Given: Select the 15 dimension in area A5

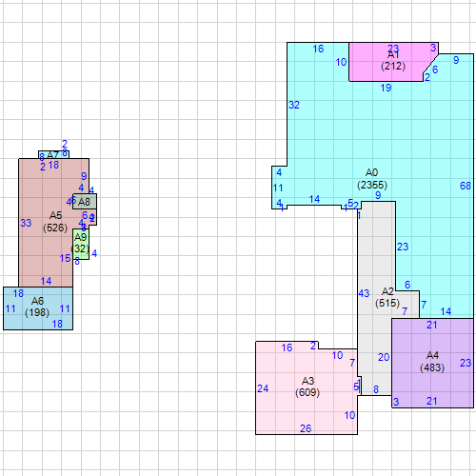Looking at the screenshot, I should [x=65, y=258].
